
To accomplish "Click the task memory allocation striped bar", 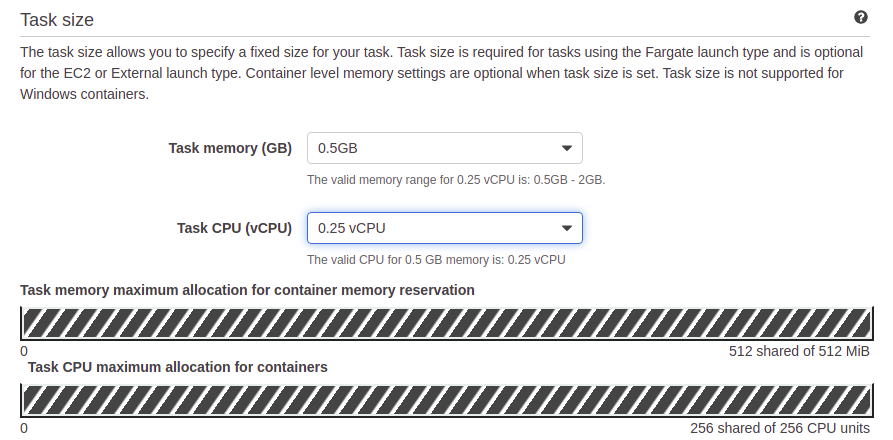I will [445, 322].
